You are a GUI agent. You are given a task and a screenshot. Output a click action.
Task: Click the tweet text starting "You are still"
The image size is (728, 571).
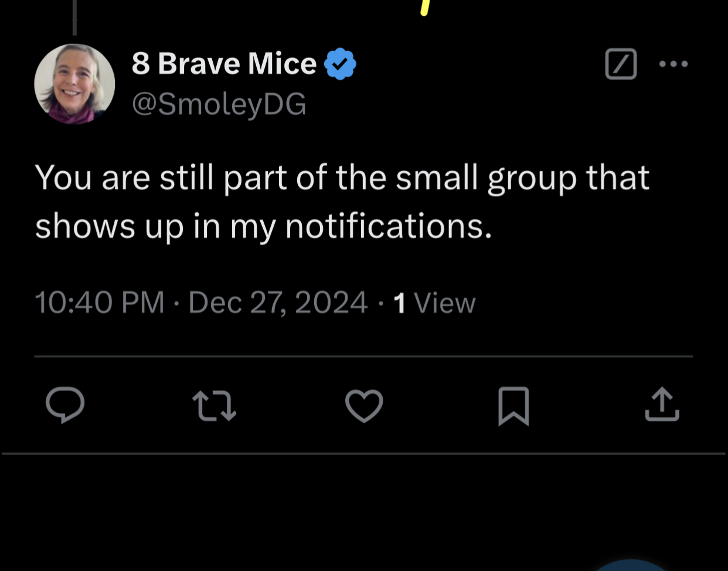coord(342,178)
